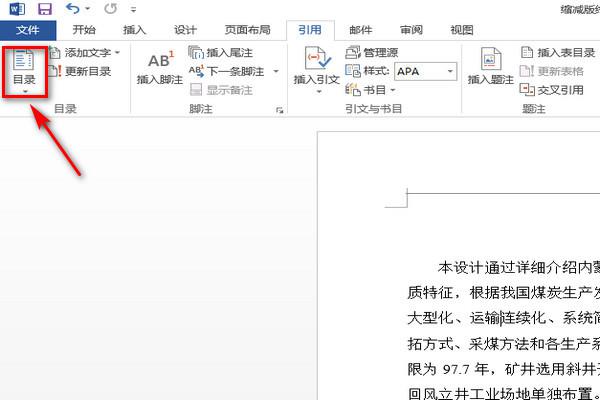600x400 pixels.
Task: Expand the 下一条脚注 dropdown arrow
Action: click(x=276, y=71)
